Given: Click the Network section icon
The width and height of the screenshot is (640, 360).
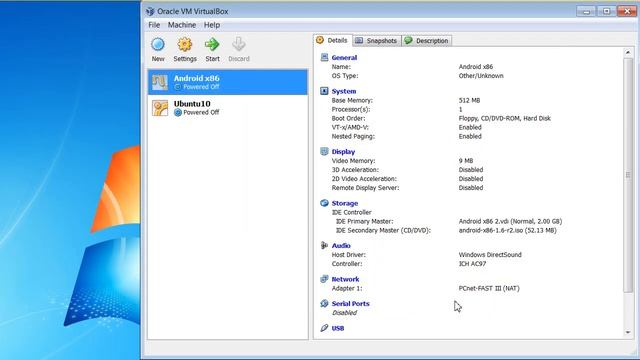Looking at the screenshot, I should point(324,279).
